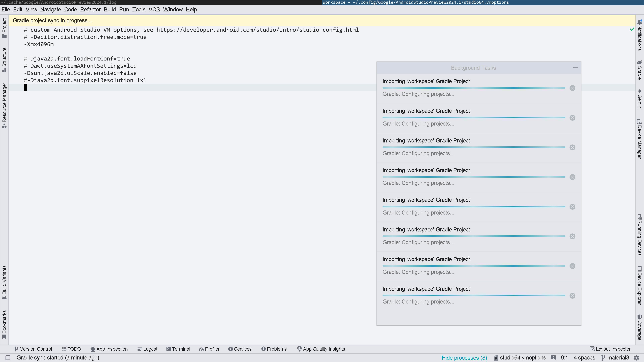
Task: Minimize the Background Tasks popup
Action: click(x=576, y=68)
